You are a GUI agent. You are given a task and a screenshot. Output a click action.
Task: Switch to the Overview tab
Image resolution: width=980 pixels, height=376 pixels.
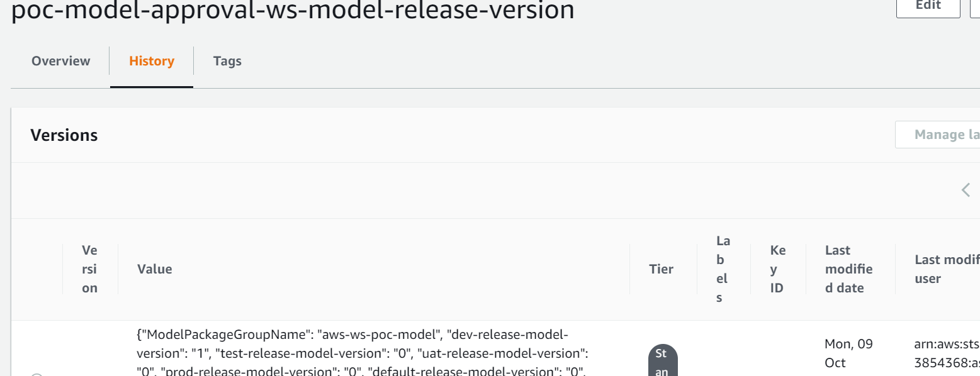(x=60, y=60)
